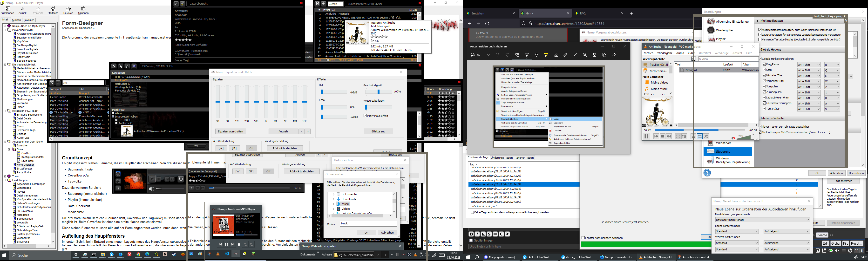Click the star favorites icon in Nemp playlist header
868x261 pixels.
click(x=324, y=4)
